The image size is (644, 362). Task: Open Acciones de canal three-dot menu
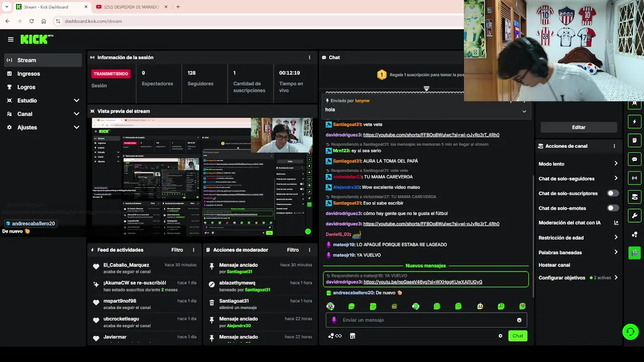pos(614,146)
